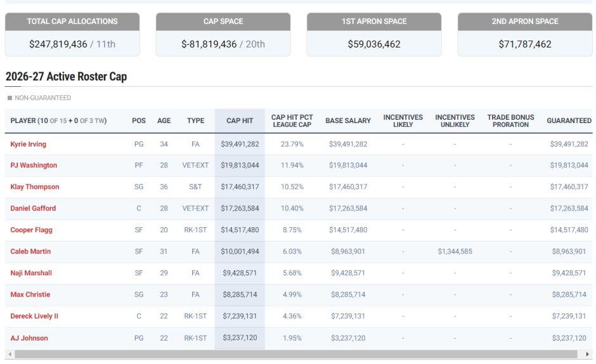This screenshot has height=364, width=596.
Task: Open Dereck Lively II link
Action: [x=34, y=316]
